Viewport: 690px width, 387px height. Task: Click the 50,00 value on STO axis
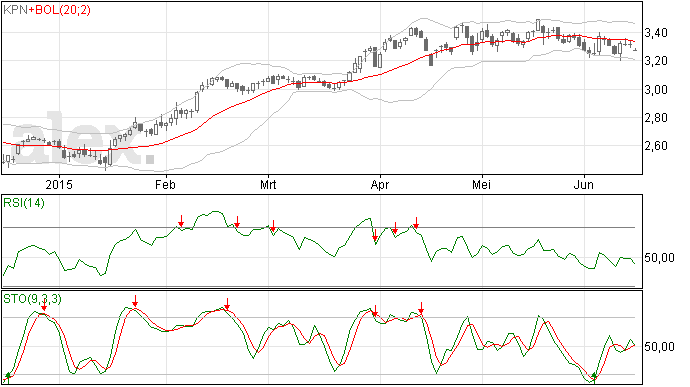click(659, 347)
